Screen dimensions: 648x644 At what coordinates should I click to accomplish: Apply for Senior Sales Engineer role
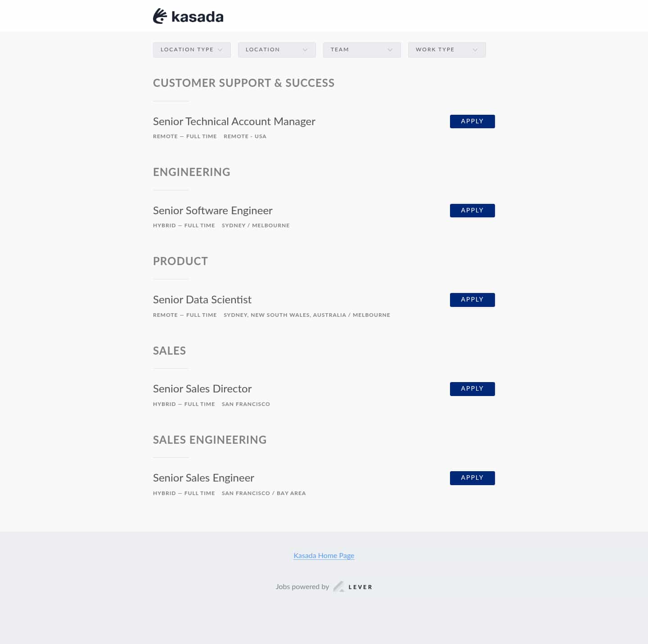pos(472,477)
